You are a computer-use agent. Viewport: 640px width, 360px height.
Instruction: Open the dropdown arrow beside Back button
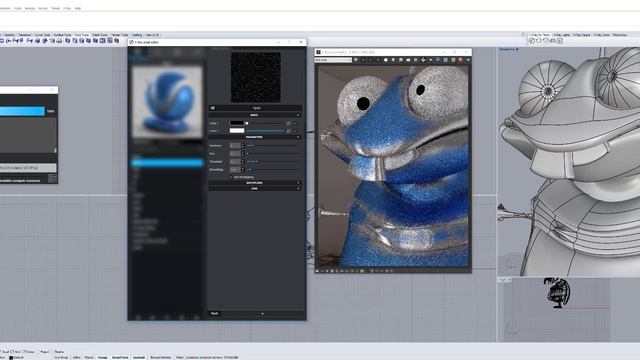tap(262, 313)
